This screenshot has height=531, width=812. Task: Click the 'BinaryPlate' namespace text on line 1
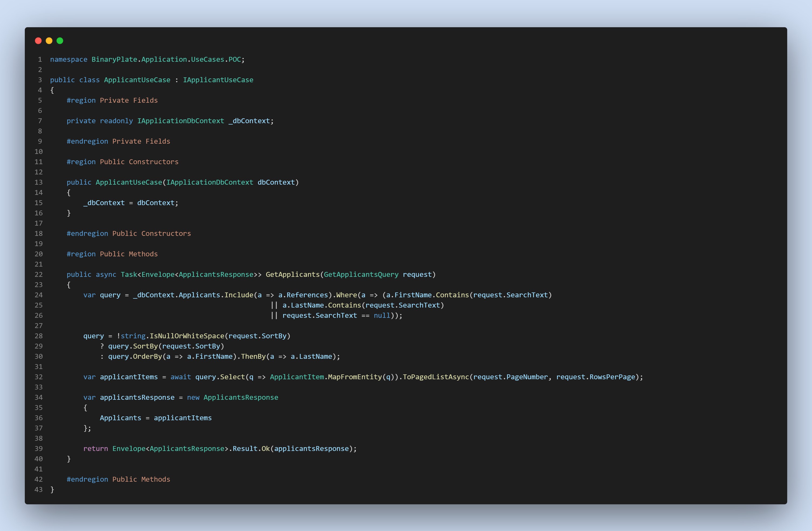coord(114,59)
